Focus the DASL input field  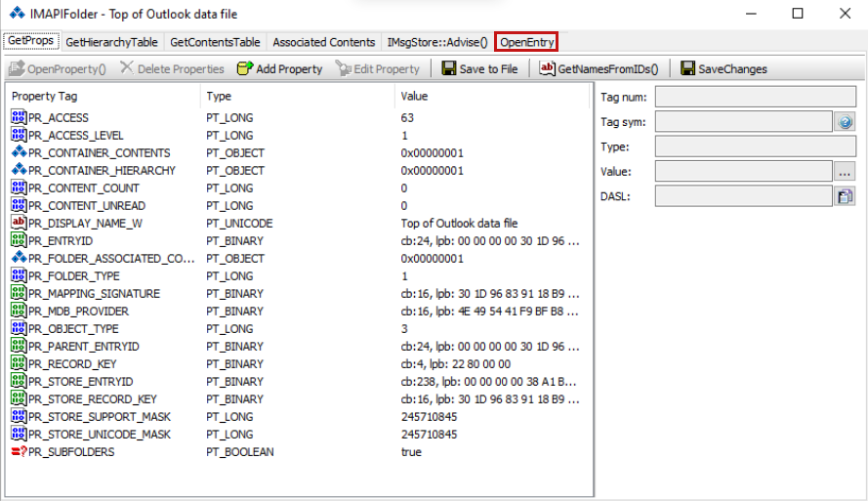click(744, 196)
